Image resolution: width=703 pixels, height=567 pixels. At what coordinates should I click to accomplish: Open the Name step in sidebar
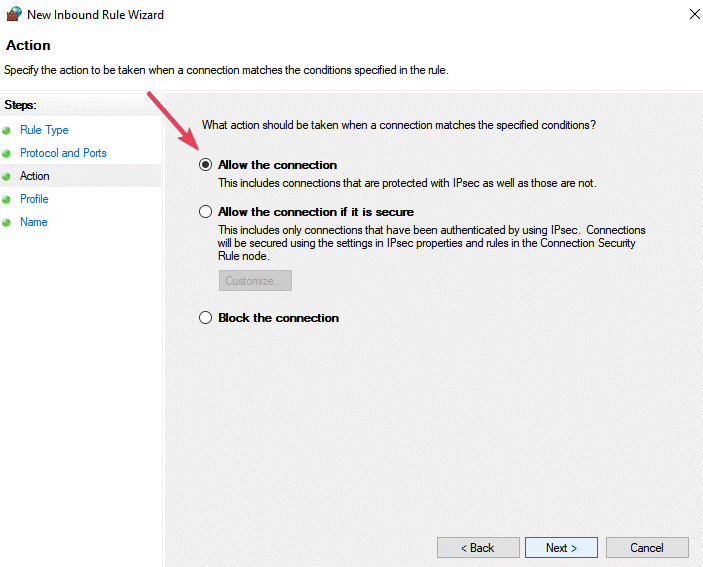tap(34, 222)
